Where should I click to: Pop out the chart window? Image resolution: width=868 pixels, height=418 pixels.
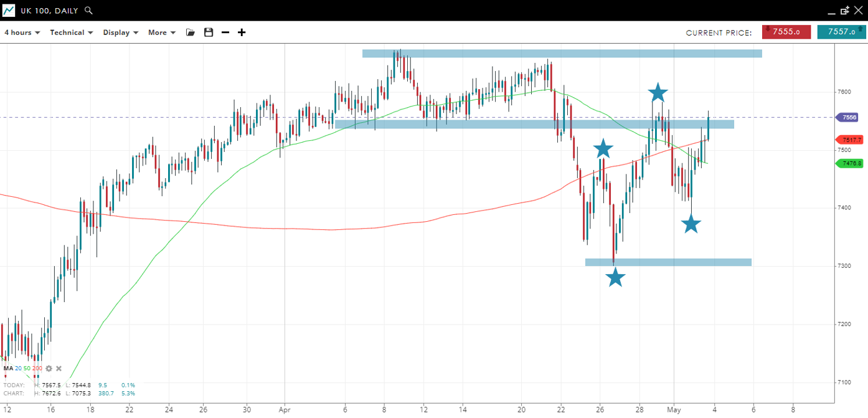click(x=845, y=11)
